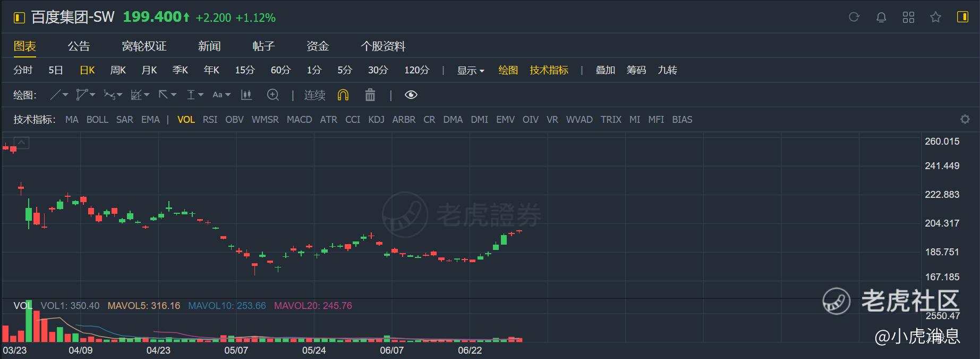Toggle the VOL indicator
Image resolution: width=980 pixels, height=359 pixels.
186,120
